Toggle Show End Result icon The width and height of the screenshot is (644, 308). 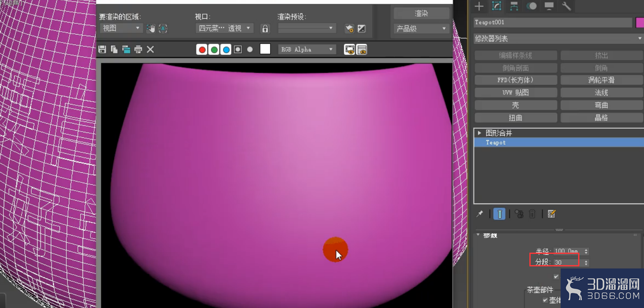coord(499,214)
